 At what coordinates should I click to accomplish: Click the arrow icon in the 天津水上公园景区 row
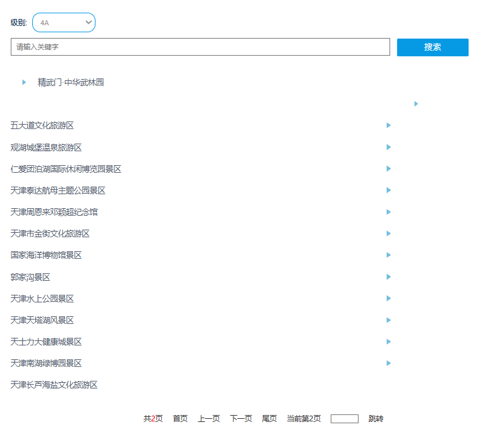389,299
